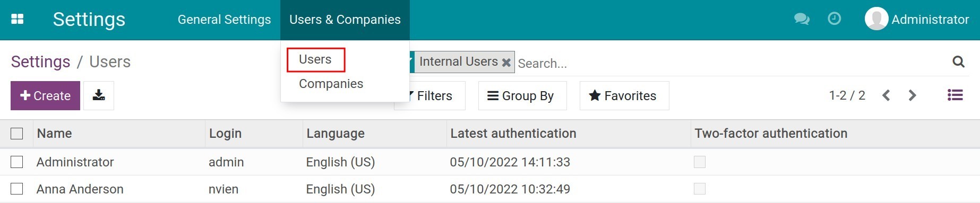Toggle Anna Anderson two-factor authentication checkbox

point(700,189)
